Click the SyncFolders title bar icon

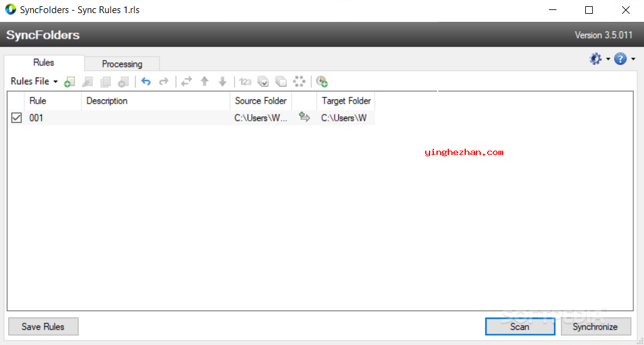click(11, 9)
